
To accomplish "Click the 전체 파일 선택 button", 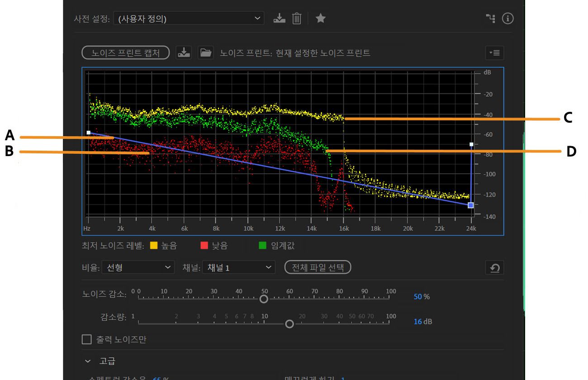I will click(318, 267).
